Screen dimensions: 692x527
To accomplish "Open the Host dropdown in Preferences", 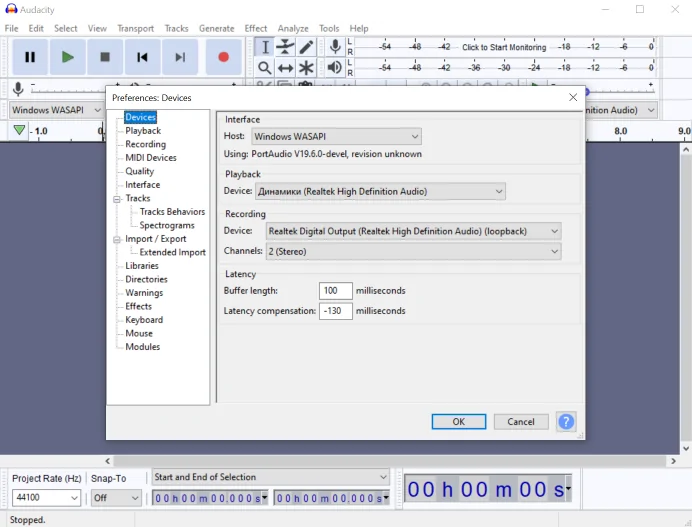I will point(336,136).
